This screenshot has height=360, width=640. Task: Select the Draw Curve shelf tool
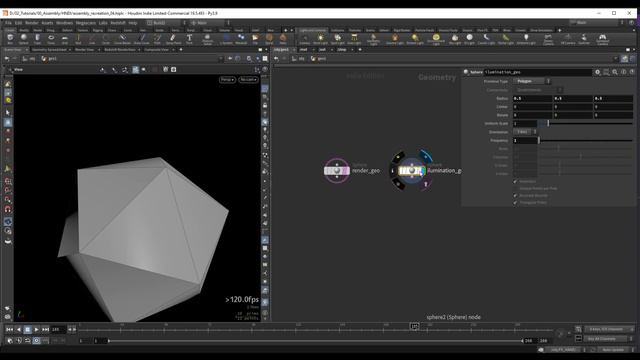point(142,39)
